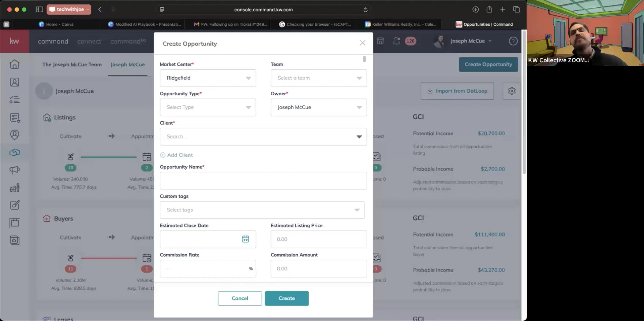
Task: Open the Owner Joseph McCue dropdown
Action: pyautogui.click(x=319, y=107)
